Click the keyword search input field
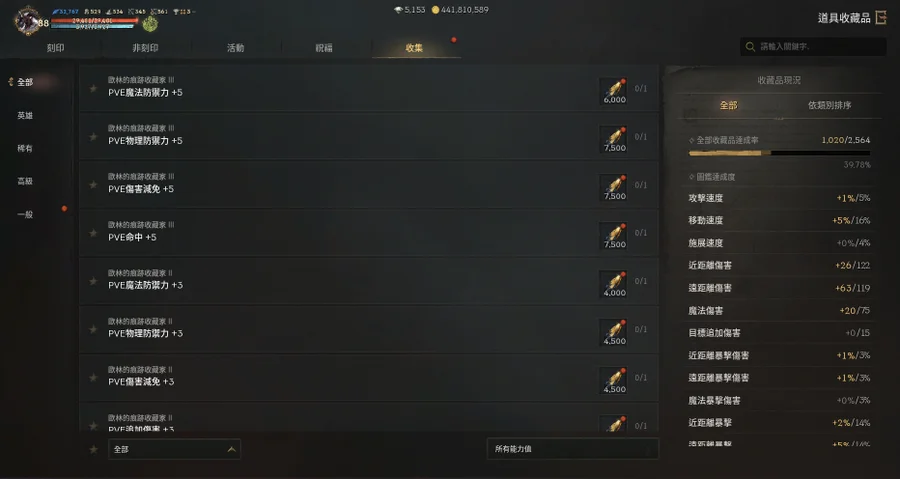The image size is (900, 479). pyautogui.click(x=813, y=46)
